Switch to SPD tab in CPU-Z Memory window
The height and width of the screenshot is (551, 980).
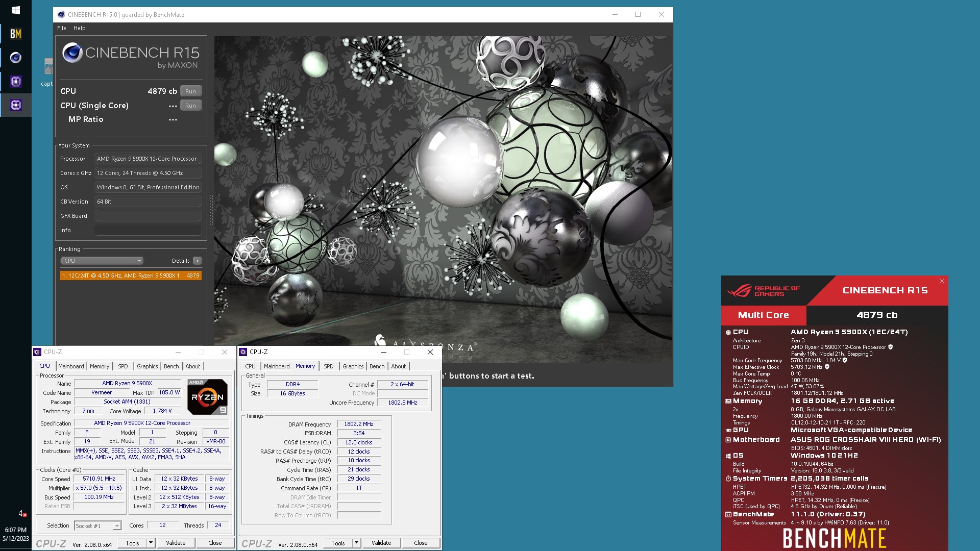(x=329, y=366)
